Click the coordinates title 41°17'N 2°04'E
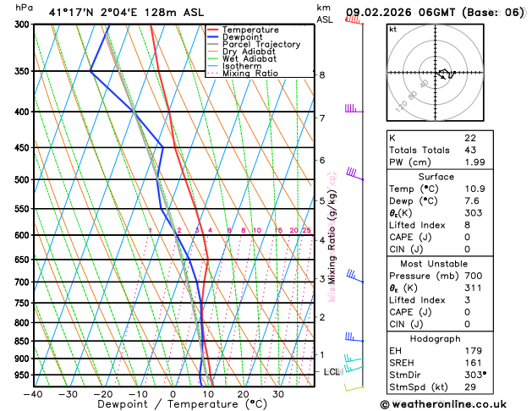 (x=93, y=13)
